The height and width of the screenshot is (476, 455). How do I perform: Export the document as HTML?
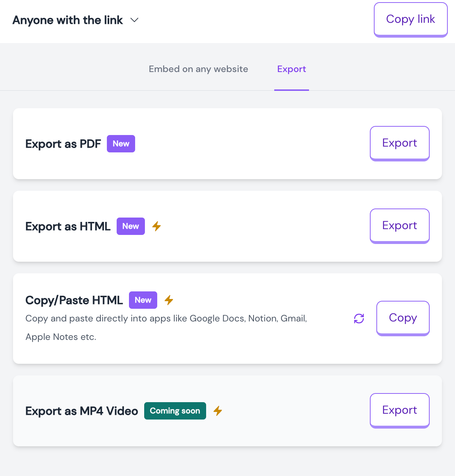tap(400, 226)
